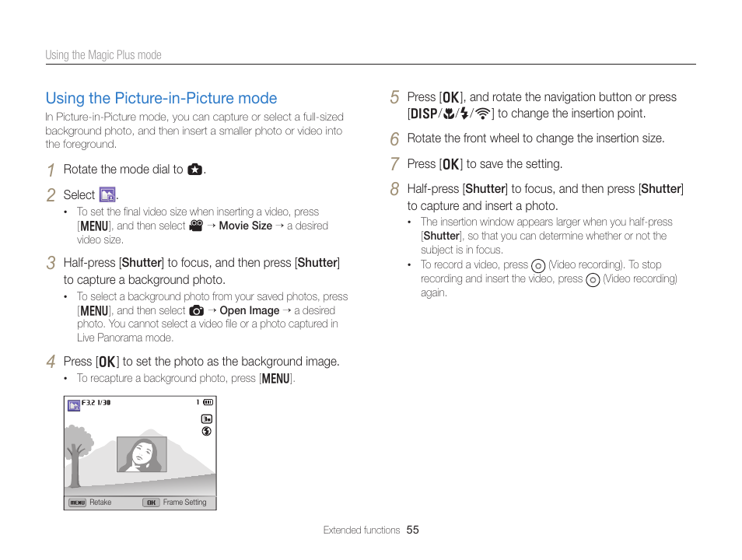This screenshot has width=742, height=560.
Task: Click the MENU symbol in the recapture note
Action: point(276,379)
